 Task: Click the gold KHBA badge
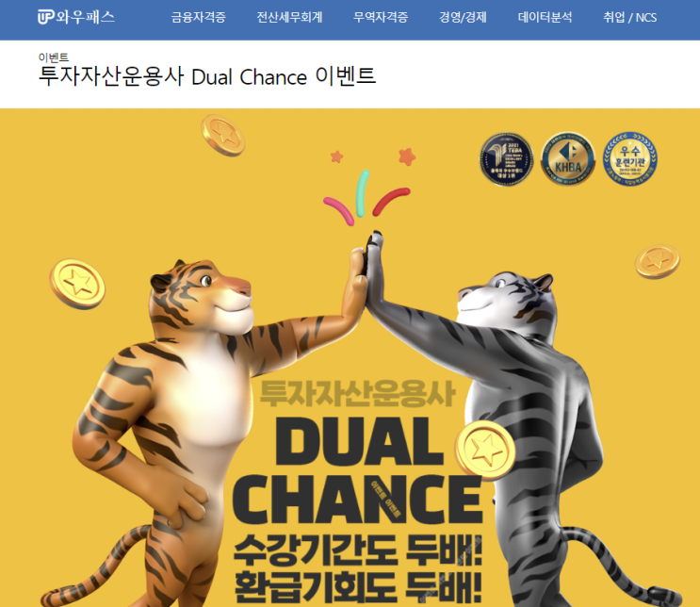point(568,159)
